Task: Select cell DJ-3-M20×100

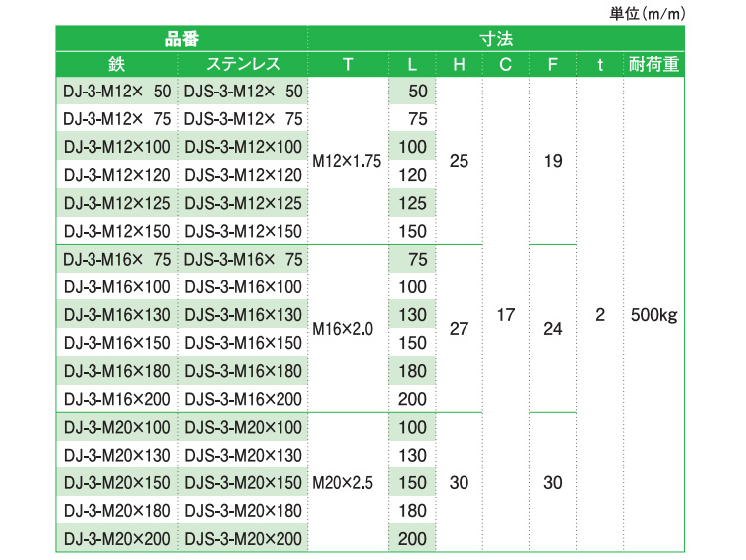Action: (116, 427)
